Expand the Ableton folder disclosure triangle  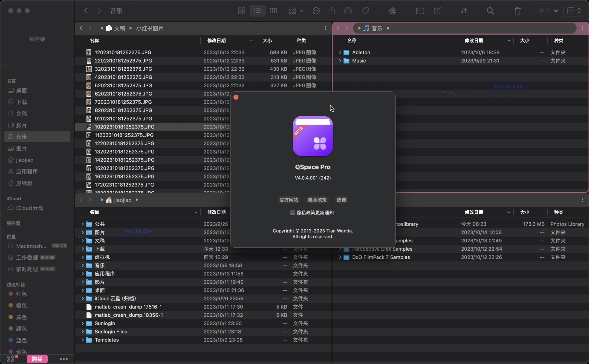(339, 52)
